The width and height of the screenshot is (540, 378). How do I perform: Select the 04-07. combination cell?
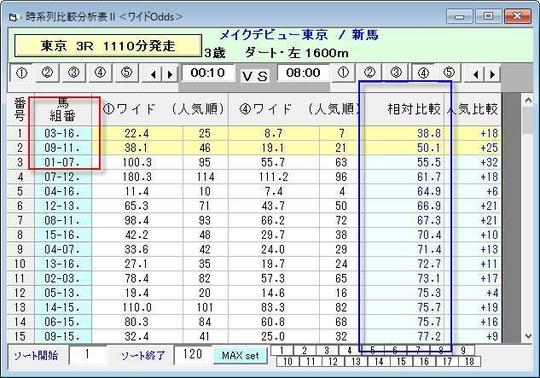(x=63, y=249)
